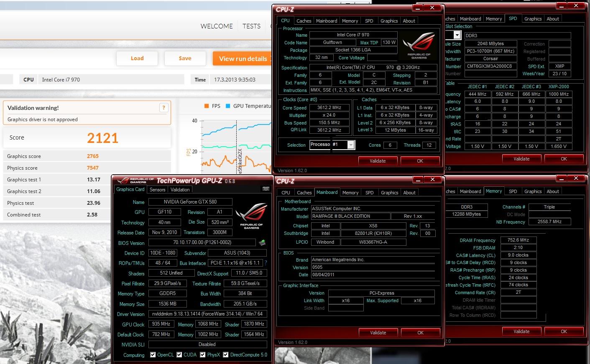This screenshot has height=364, width=590.
Task: Select CPU tab in CPU-Z Mainboard window
Action: (286, 193)
